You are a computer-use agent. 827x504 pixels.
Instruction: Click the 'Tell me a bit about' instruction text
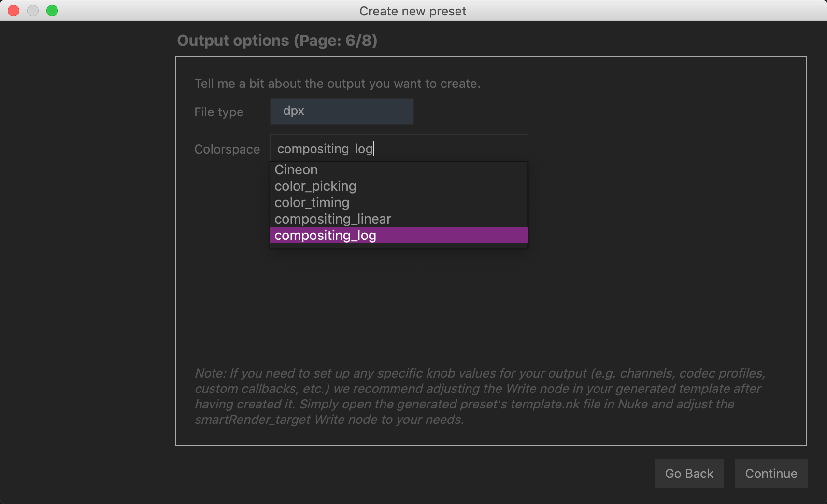tap(337, 84)
